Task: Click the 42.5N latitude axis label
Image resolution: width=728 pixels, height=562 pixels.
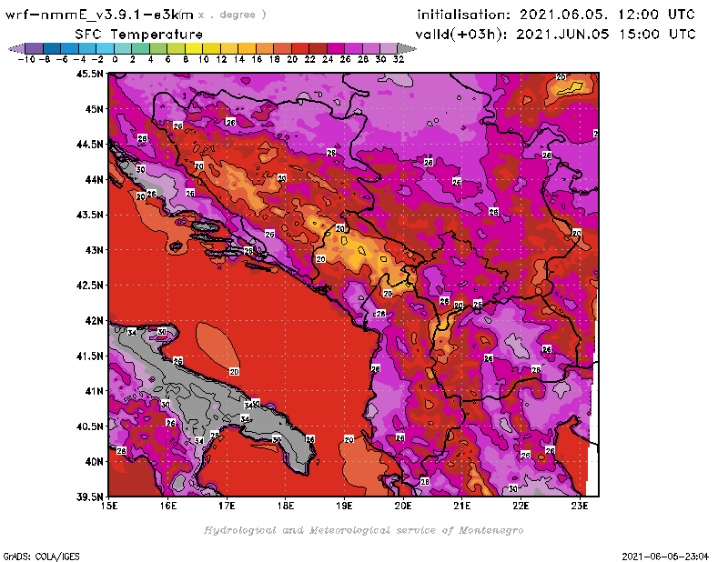Action: click(89, 286)
